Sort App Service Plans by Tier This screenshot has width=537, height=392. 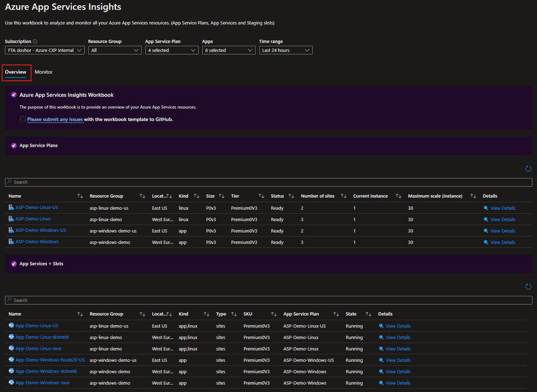tap(261, 196)
